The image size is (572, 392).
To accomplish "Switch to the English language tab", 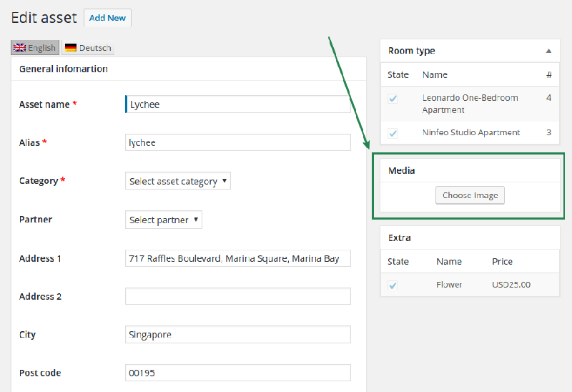I will click(x=35, y=48).
